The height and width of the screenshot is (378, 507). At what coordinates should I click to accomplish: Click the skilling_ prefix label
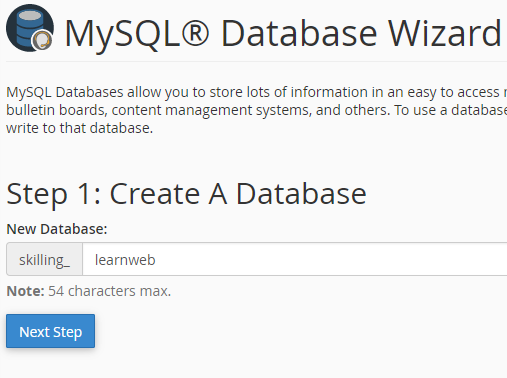pos(44,259)
